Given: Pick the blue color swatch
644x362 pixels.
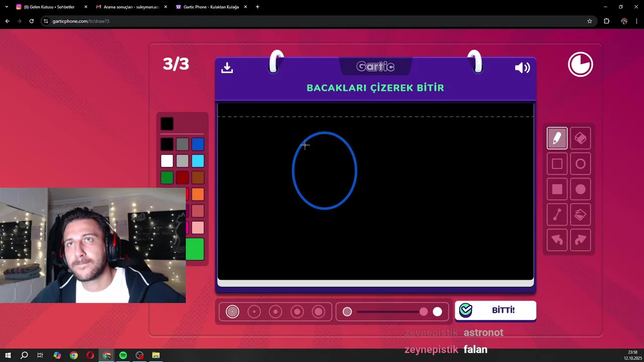Looking at the screenshot, I should (x=198, y=145).
